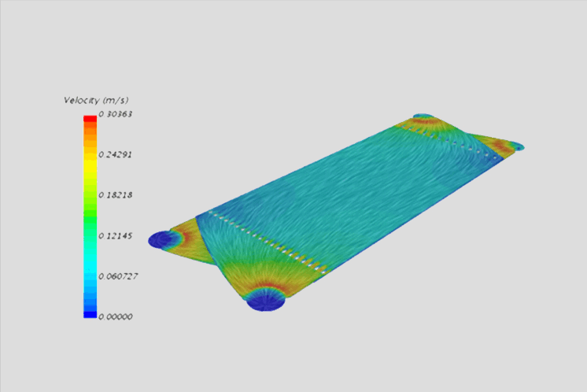Click the 0.060727 legend label

point(118,276)
